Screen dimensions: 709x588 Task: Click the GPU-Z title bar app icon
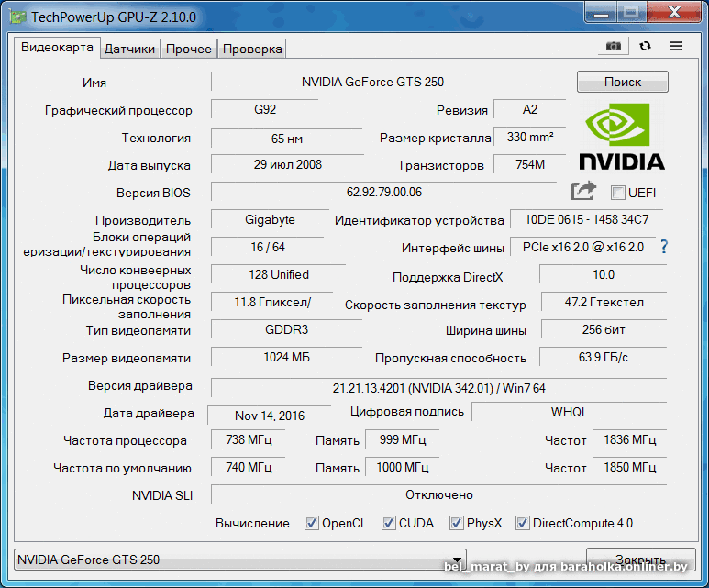pos(17,17)
